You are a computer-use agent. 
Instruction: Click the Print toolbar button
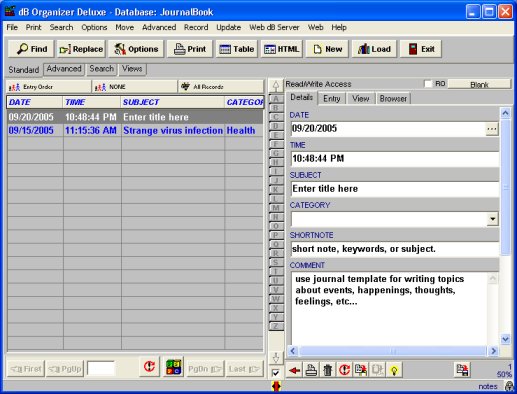point(190,49)
